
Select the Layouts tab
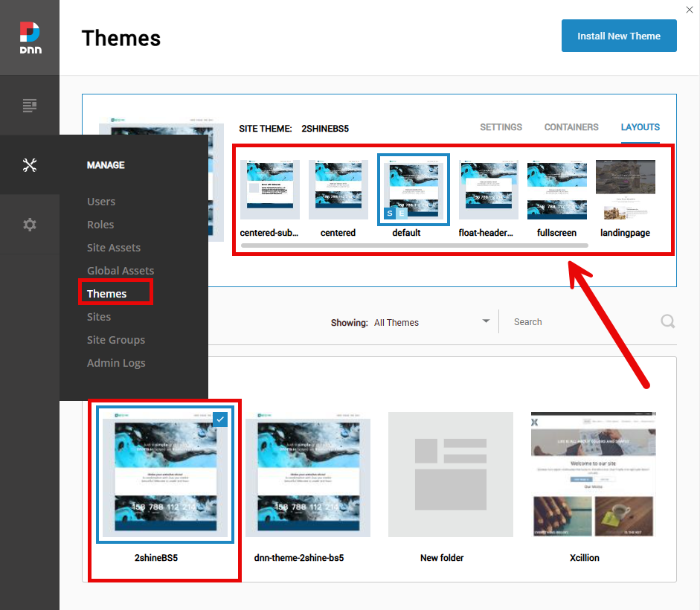pyautogui.click(x=640, y=127)
